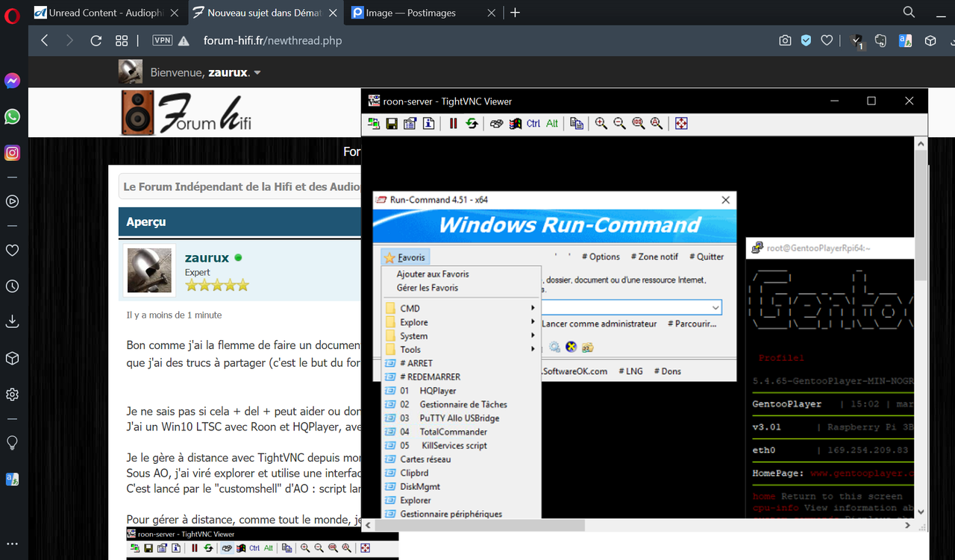Toggle the Alt key in TightVNC toolbar
Image resolution: width=955 pixels, height=560 pixels.
point(552,124)
